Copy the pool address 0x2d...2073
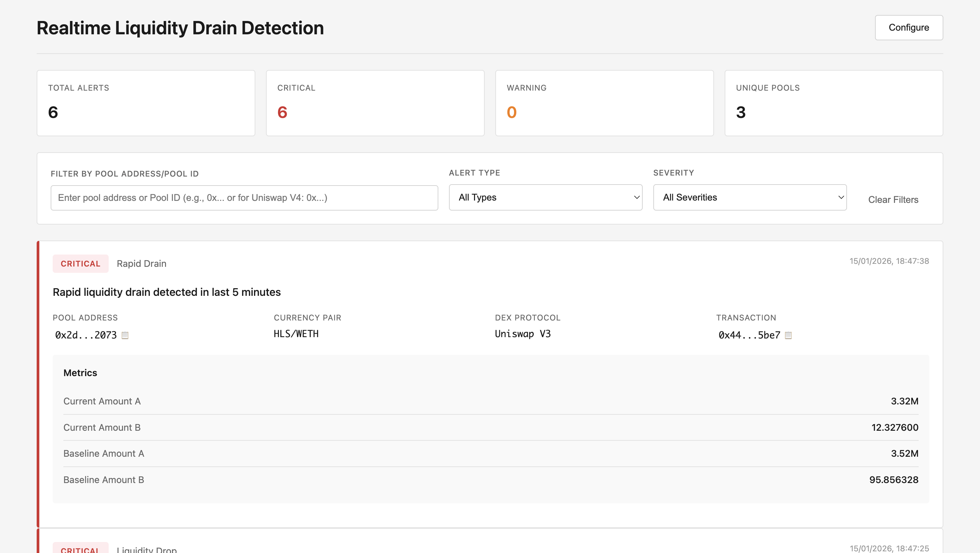This screenshot has width=980, height=553. [125, 335]
